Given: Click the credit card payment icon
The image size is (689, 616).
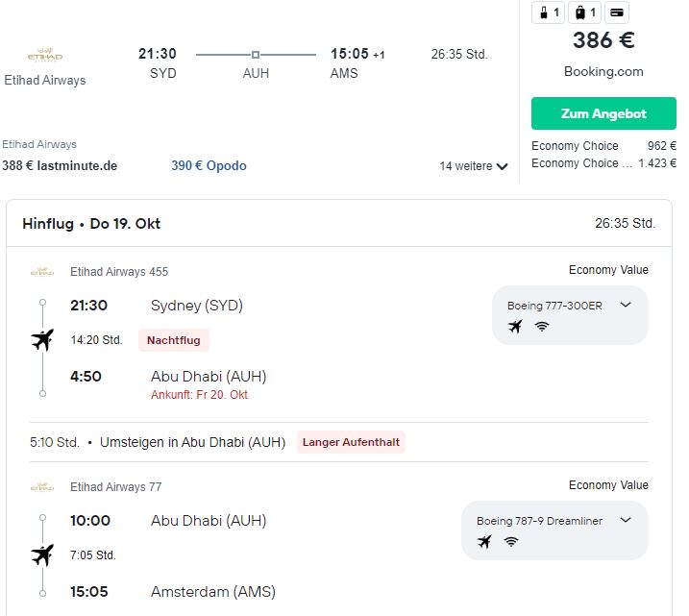Looking at the screenshot, I should (x=617, y=12).
